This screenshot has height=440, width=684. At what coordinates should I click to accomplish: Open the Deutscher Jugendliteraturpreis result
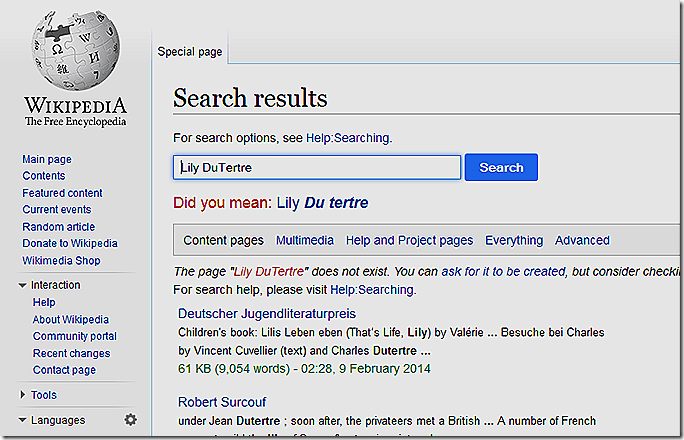point(267,314)
